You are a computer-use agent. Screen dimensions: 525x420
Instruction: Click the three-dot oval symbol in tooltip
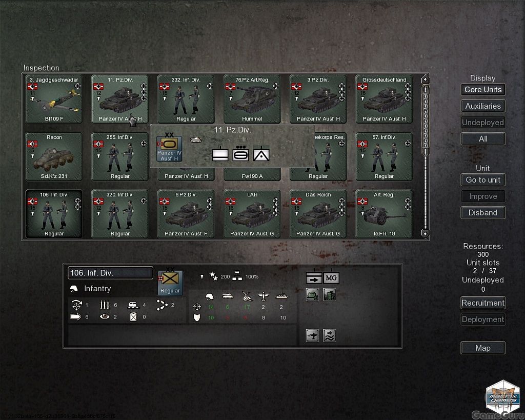(x=240, y=154)
